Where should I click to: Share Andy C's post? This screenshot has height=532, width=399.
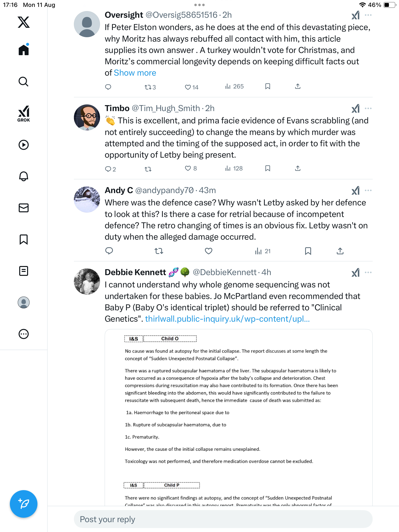(340, 251)
